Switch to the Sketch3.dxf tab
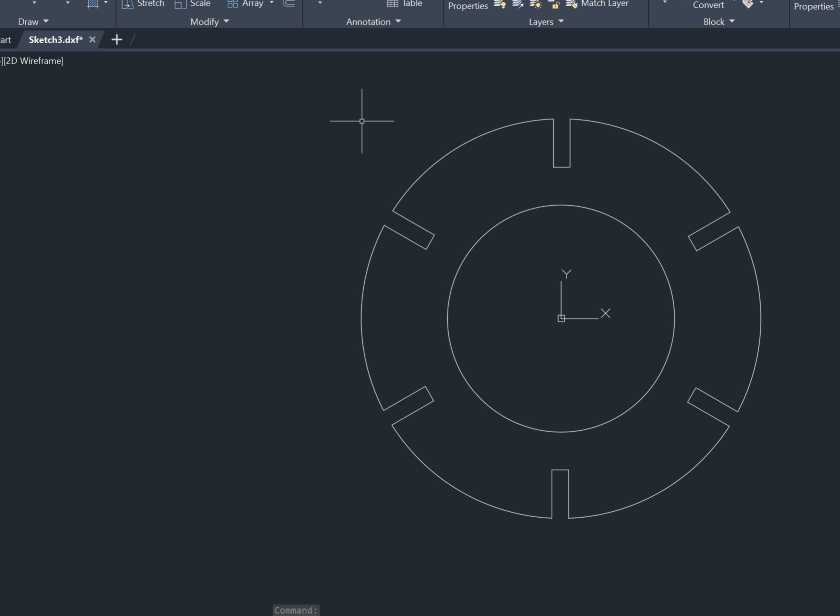The width and height of the screenshot is (840, 616). point(55,40)
